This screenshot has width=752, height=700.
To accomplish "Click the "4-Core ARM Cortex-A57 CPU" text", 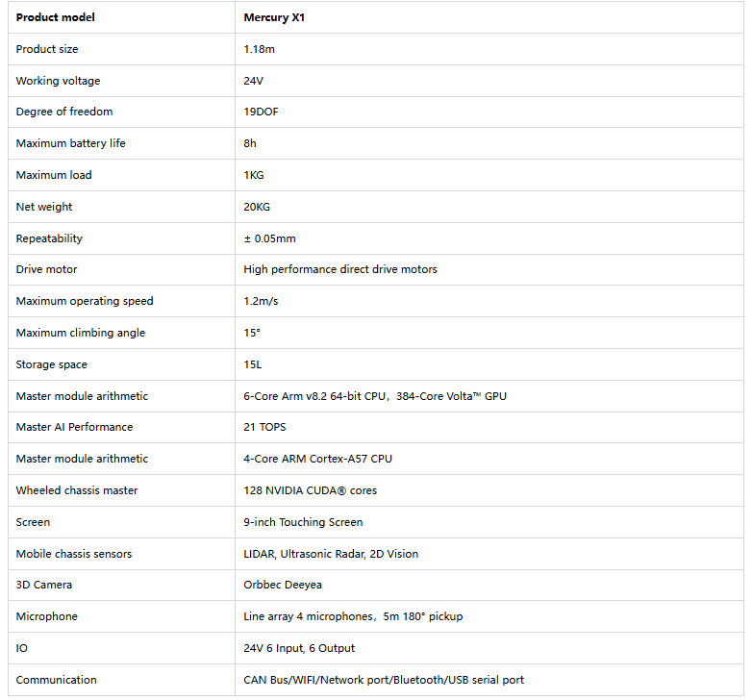I will pos(318,459).
